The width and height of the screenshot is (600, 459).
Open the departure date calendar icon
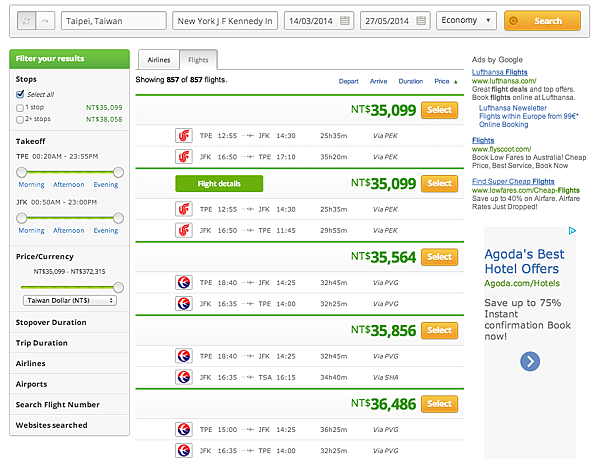(344, 21)
